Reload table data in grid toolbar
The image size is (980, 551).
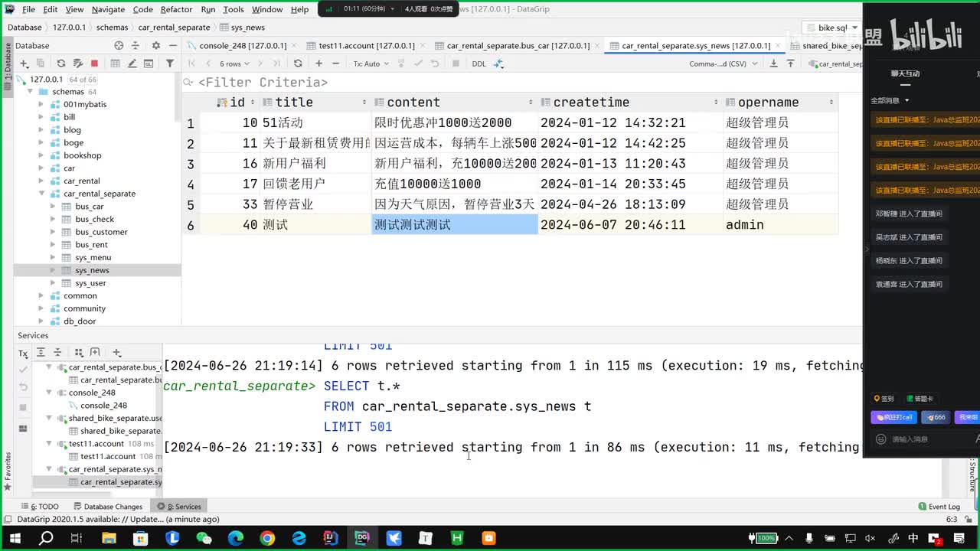[x=298, y=64]
